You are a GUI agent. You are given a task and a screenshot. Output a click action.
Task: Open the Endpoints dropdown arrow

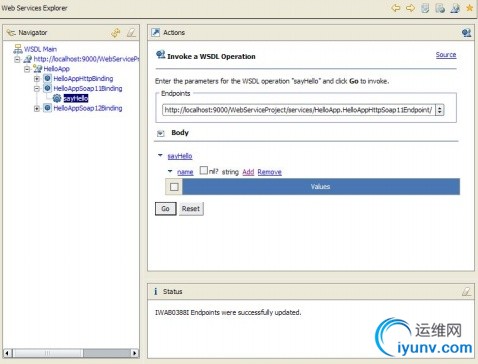point(440,110)
